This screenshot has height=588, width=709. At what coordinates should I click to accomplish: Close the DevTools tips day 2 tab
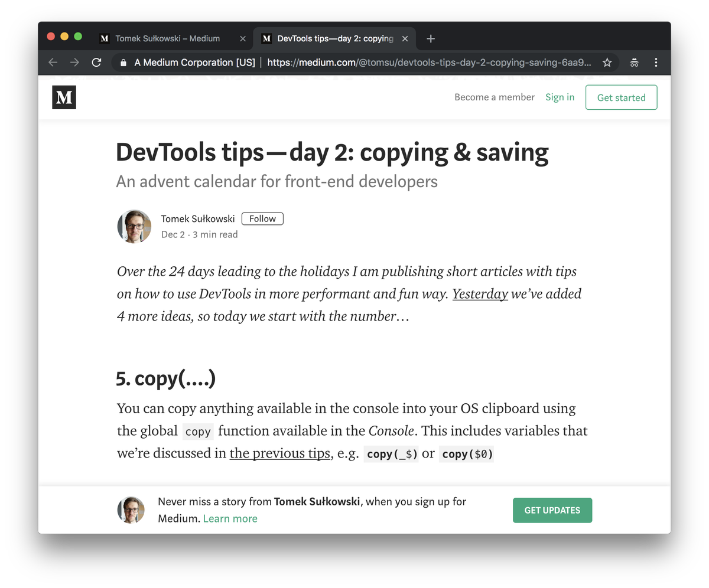pyautogui.click(x=405, y=39)
